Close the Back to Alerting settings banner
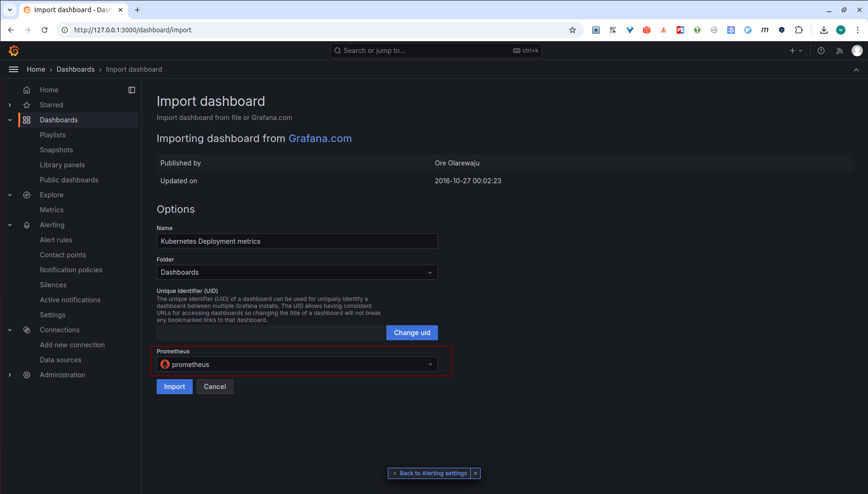868x494 pixels. pos(476,473)
